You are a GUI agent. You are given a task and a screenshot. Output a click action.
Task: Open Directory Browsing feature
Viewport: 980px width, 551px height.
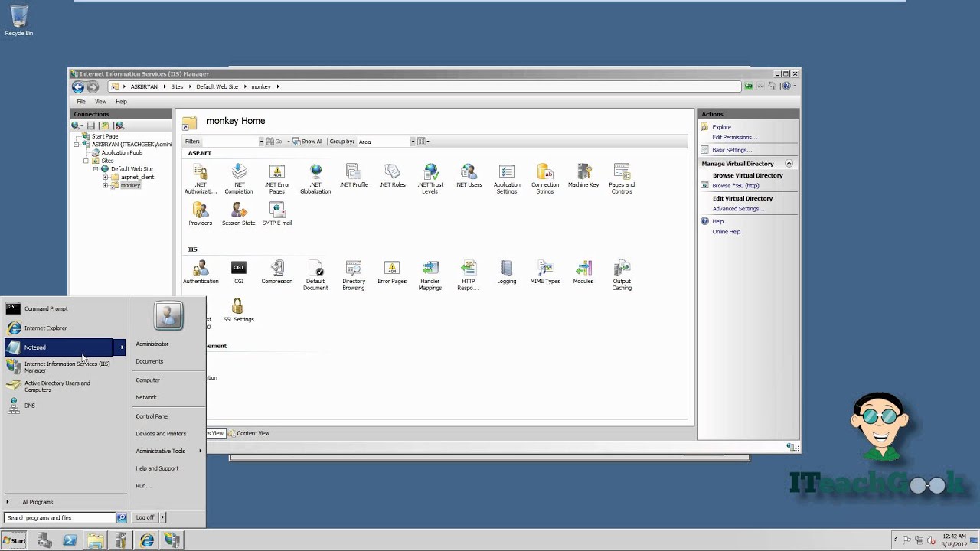[x=354, y=275]
